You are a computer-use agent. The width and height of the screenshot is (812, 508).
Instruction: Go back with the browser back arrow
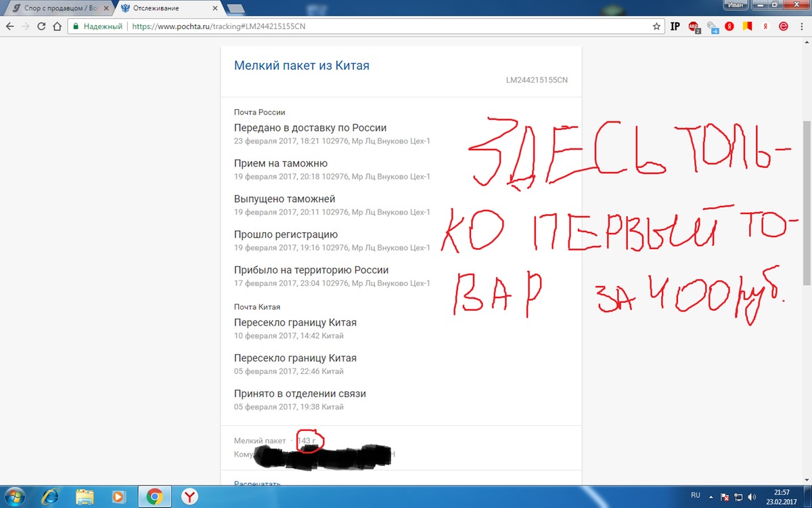[x=9, y=26]
